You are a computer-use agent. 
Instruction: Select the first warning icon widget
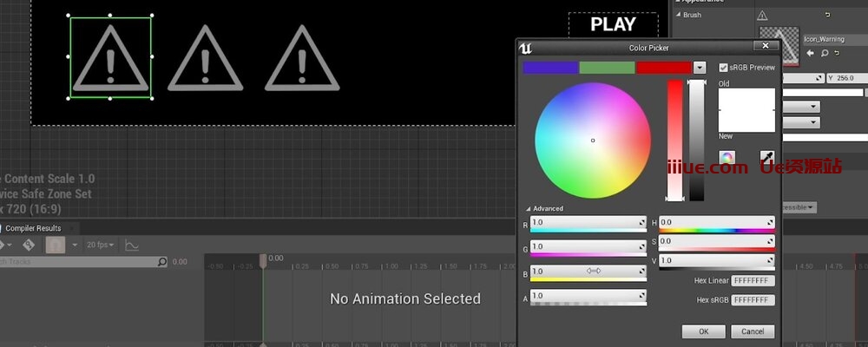[110, 56]
